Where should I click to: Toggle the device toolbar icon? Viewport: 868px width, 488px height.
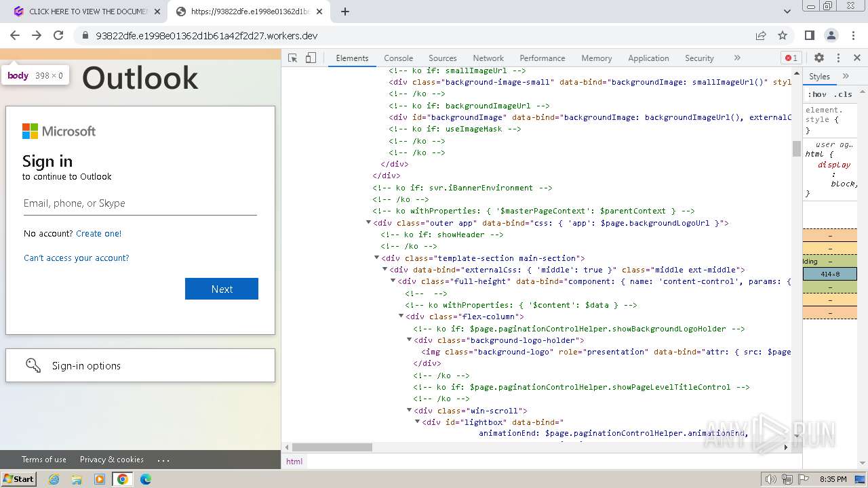tap(311, 58)
